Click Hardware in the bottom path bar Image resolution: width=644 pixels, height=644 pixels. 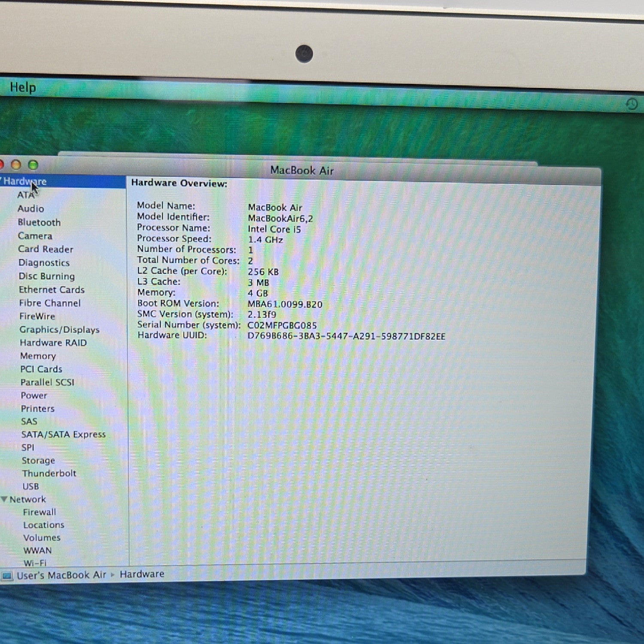pos(142,574)
